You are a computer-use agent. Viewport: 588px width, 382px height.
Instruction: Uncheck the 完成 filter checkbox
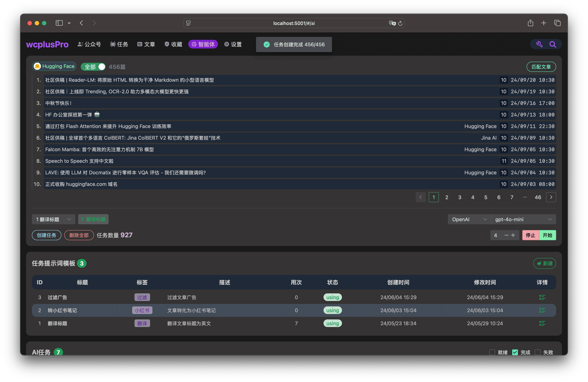tap(515, 352)
